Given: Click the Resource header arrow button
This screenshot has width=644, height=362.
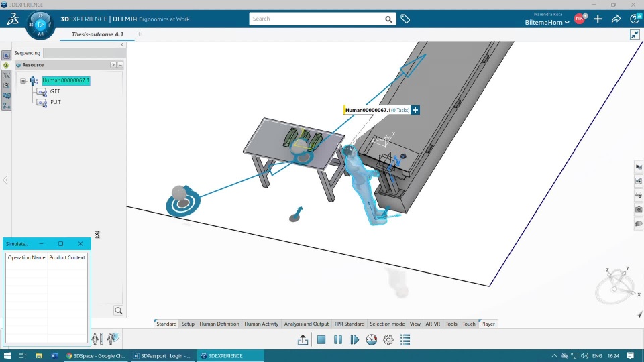Looking at the screenshot, I should pyautogui.click(x=113, y=65).
